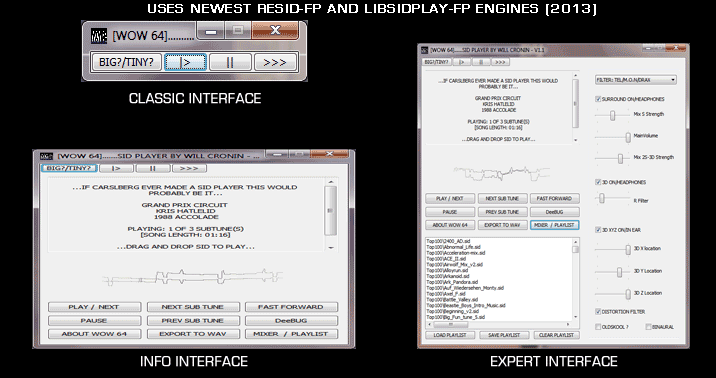Click PAUSE button in expert interface
716x378 pixels.
(x=450, y=212)
